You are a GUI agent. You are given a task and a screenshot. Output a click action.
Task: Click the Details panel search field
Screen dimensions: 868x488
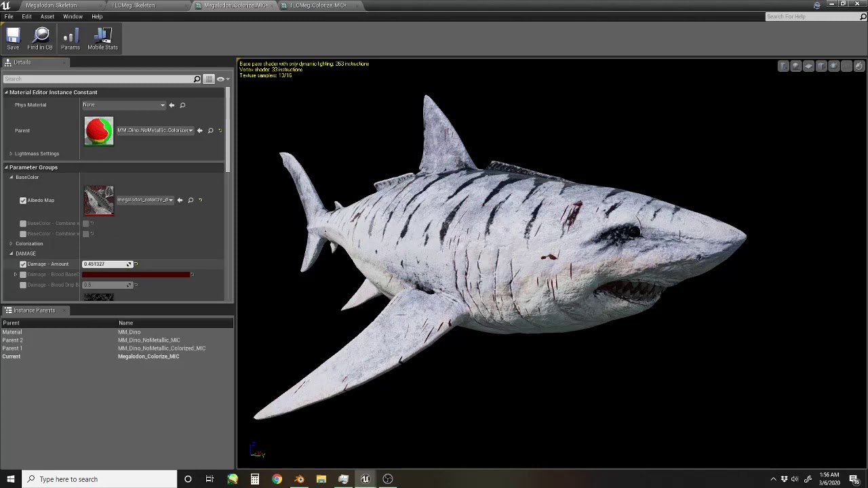tap(102, 79)
